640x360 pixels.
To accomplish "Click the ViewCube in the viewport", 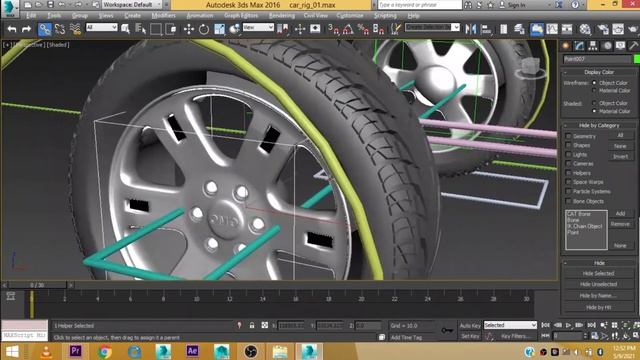I will click(x=530, y=68).
